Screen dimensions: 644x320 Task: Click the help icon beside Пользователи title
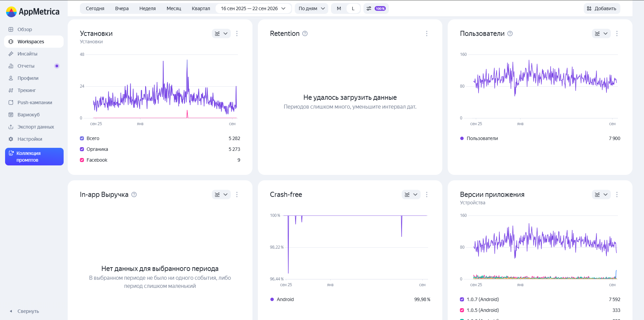coord(510,33)
